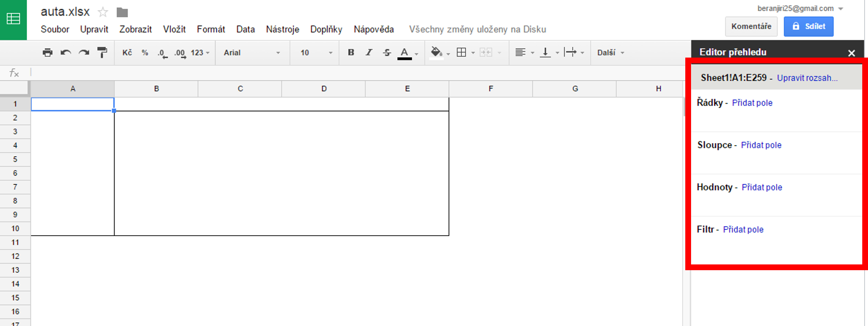Open the move-to-folder icon

[x=122, y=12]
